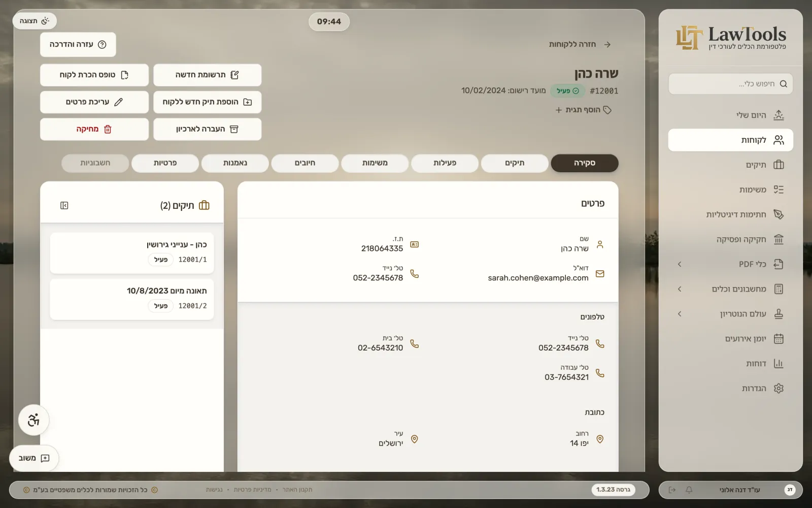Open הגדרות settings in the sidebar
The image size is (812, 508).
731,389
